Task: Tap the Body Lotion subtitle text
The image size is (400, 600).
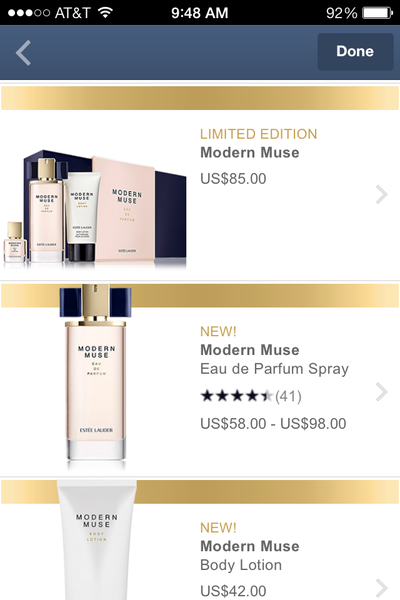Action: [x=241, y=565]
